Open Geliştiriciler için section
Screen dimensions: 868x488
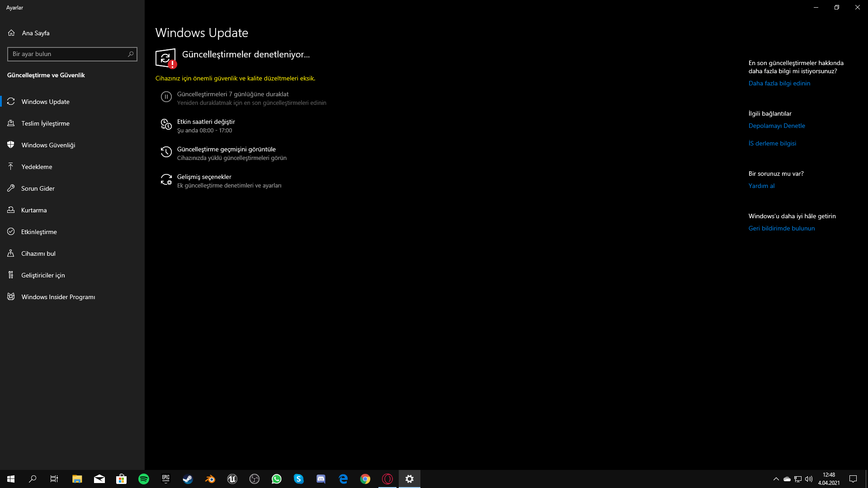(x=43, y=275)
